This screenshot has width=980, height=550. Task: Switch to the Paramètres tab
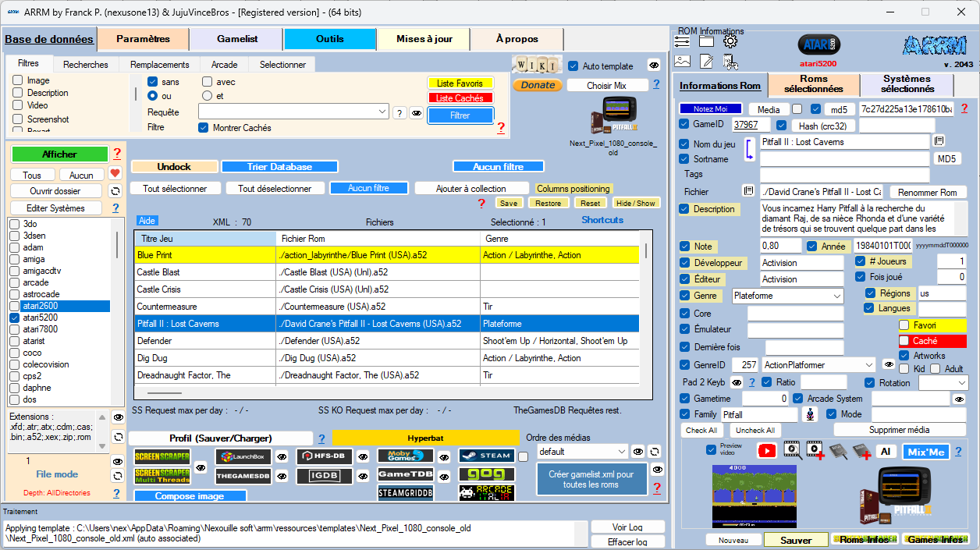point(144,39)
